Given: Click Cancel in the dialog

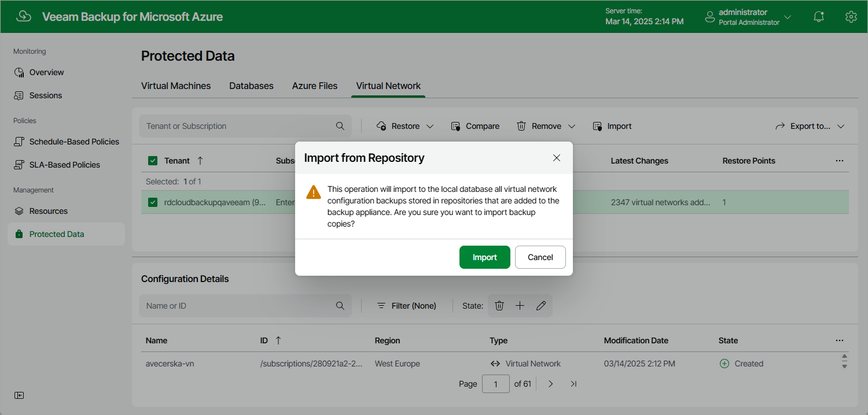Looking at the screenshot, I should (x=540, y=257).
